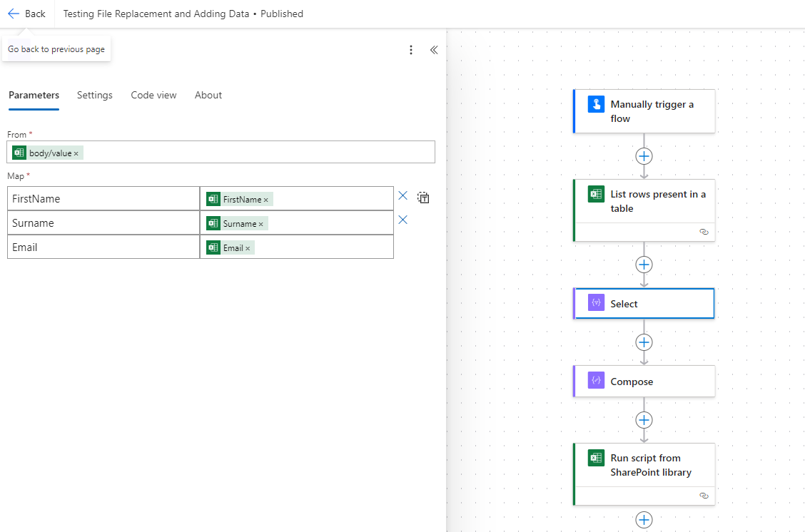This screenshot has height=532, width=805.
Task: Clear the Surname mapping row with the X
Action: coord(402,220)
